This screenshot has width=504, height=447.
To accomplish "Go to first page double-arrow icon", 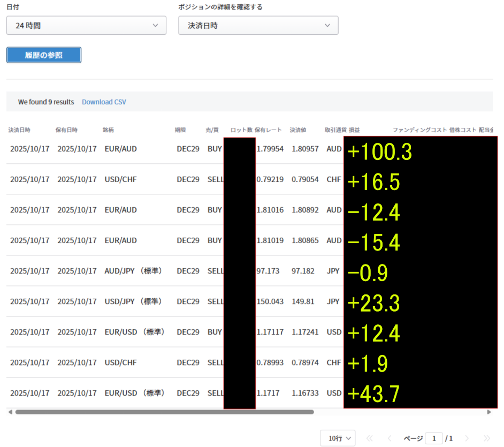I will (369, 438).
